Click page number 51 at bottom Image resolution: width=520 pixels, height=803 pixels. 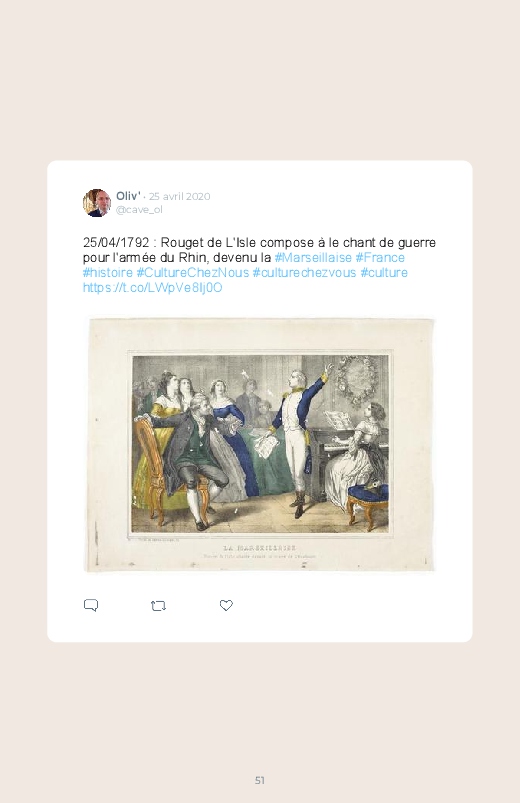point(260,780)
